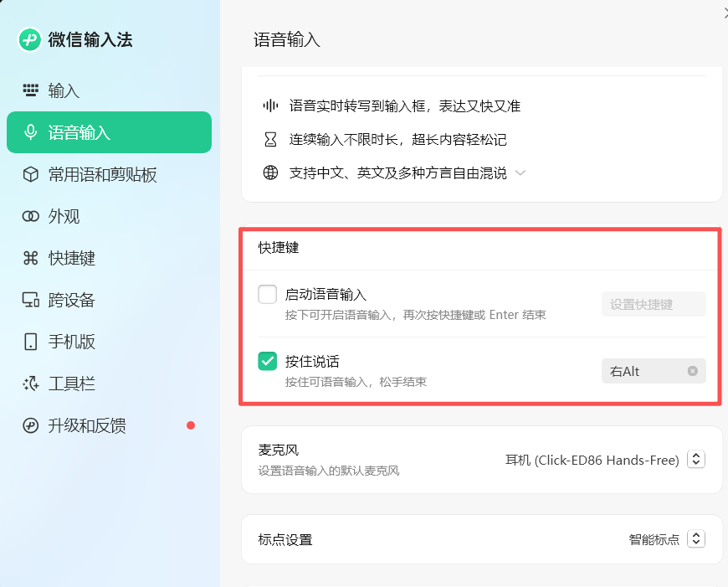Click the 耳机 (Click-ED86 Hands-Free) value

592,460
